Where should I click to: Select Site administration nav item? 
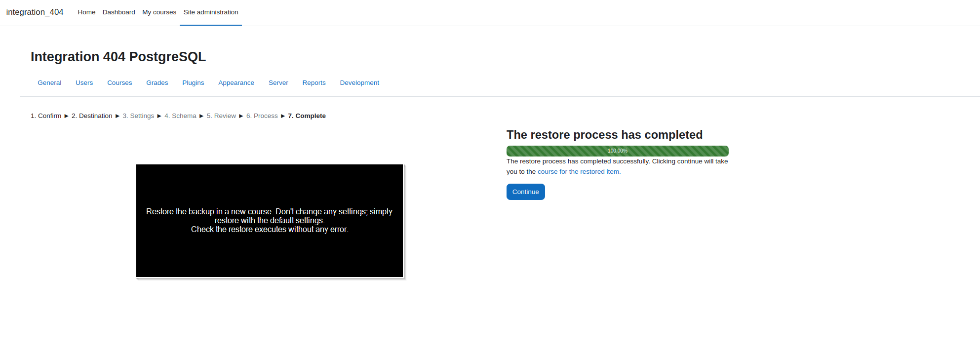(211, 12)
